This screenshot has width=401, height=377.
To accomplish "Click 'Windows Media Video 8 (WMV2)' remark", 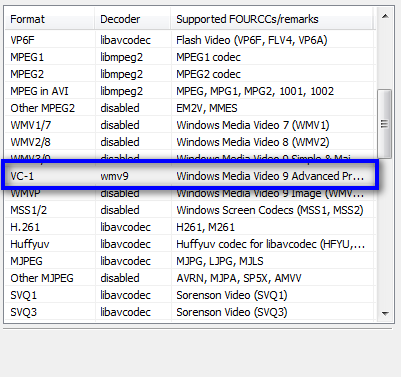I will pyautogui.click(x=253, y=142).
